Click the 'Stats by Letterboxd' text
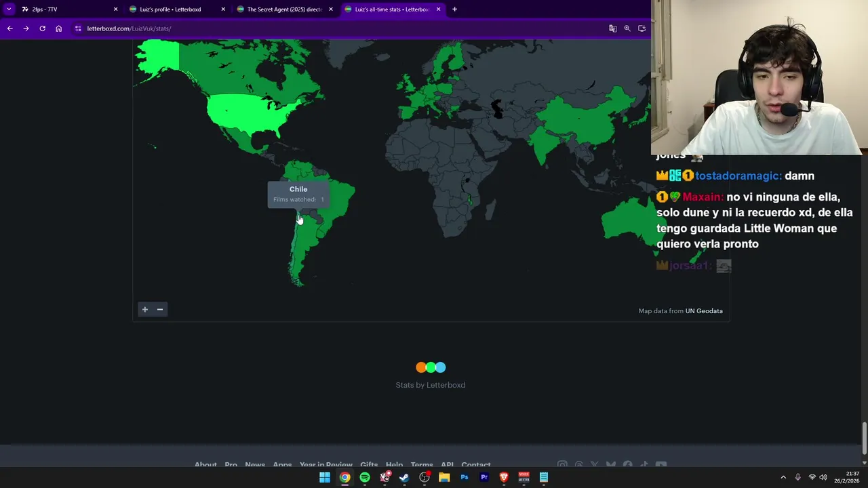This screenshot has height=488, width=868. (x=431, y=385)
